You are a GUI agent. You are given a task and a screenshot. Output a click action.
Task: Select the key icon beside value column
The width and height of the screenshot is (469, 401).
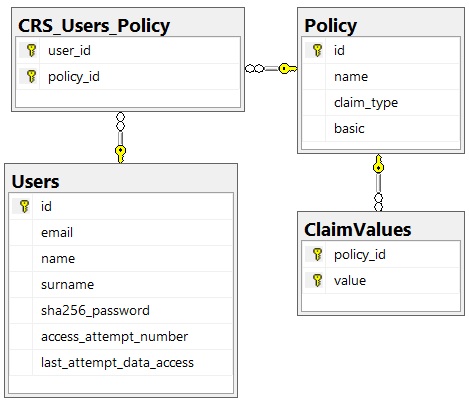pos(317,280)
